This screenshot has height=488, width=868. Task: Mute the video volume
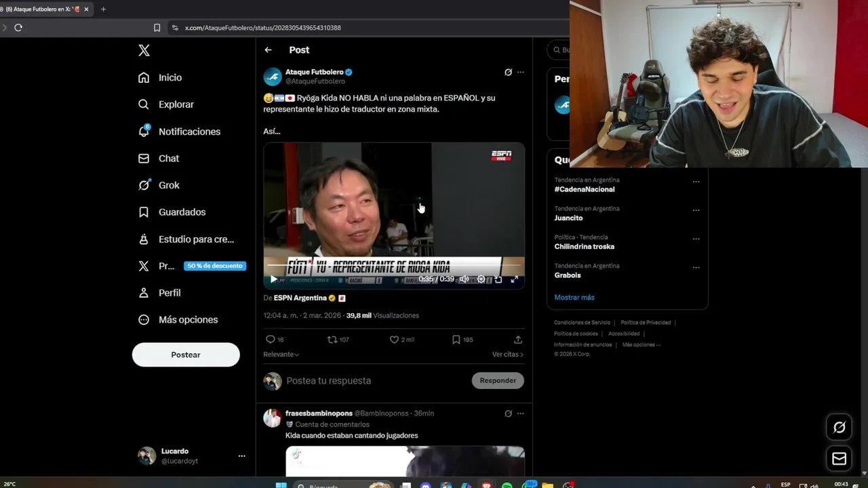point(465,279)
